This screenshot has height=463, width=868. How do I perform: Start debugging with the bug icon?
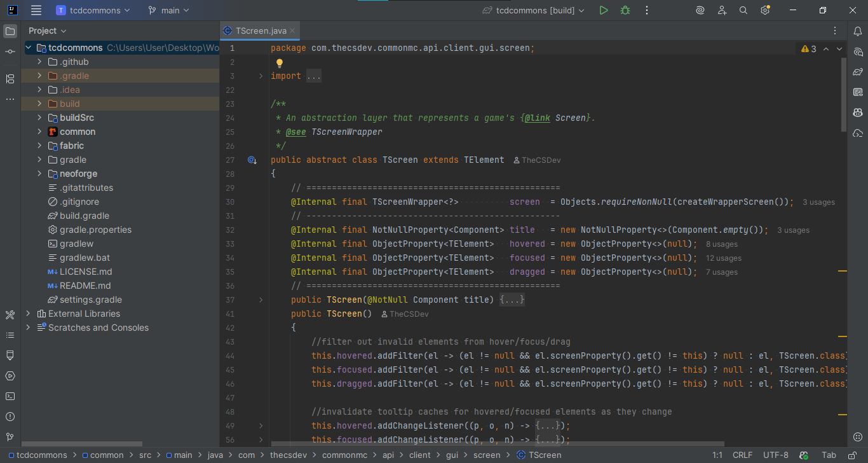coord(625,10)
